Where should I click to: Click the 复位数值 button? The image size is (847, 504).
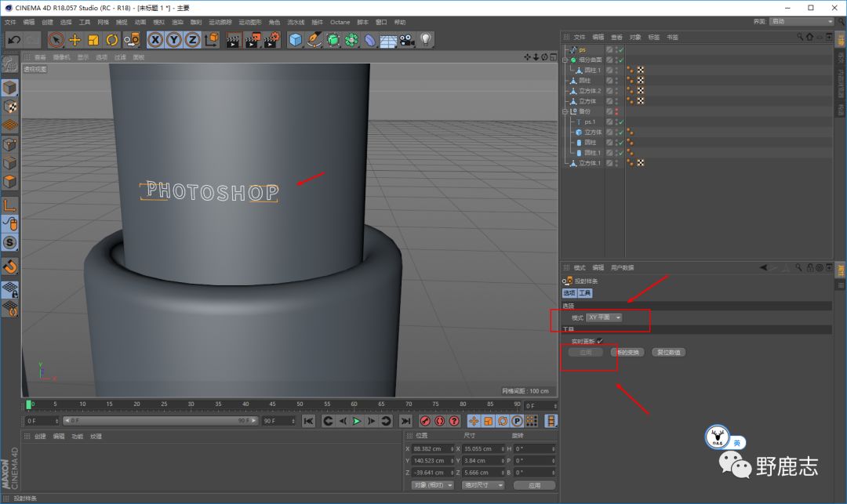(669, 353)
